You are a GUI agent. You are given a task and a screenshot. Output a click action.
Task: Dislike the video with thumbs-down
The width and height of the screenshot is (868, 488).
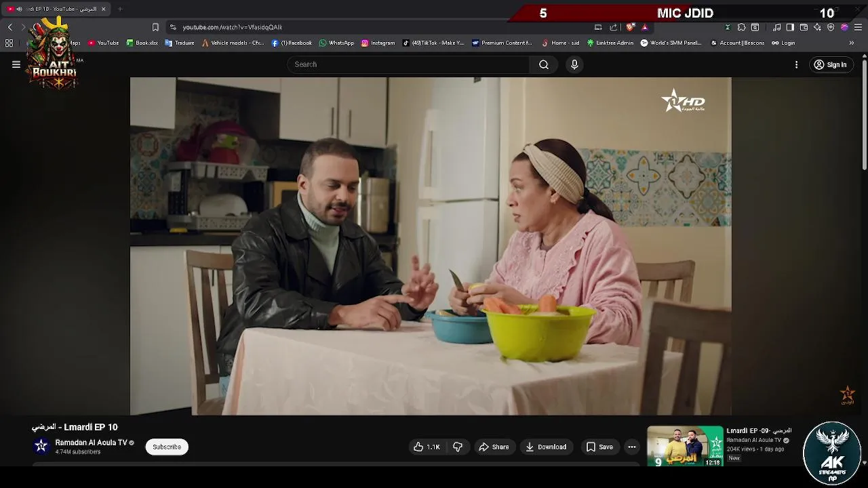[x=458, y=447]
